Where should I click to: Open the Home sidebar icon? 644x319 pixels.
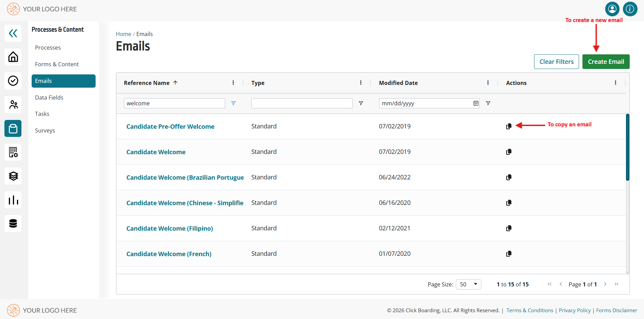(13, 57)
